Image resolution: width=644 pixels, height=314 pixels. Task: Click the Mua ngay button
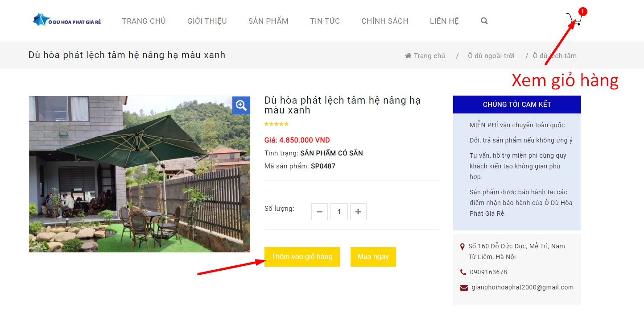(x=373, y=257)
